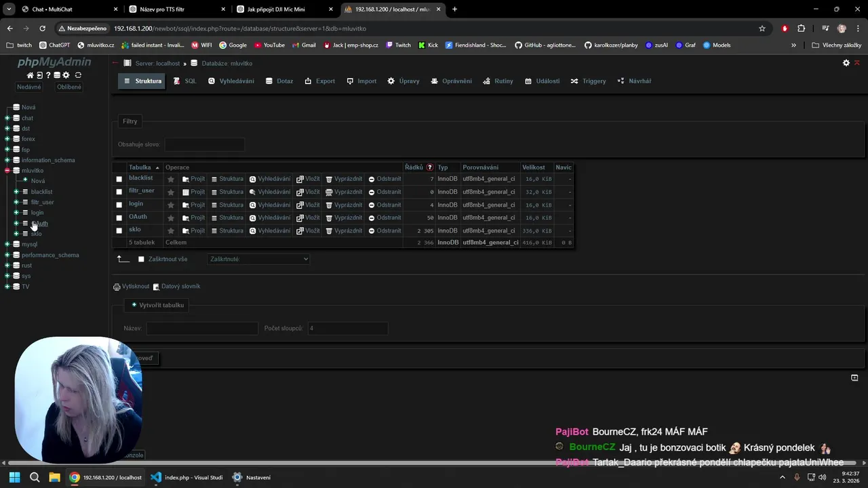Image resolution: width=868 pixels, height=488 pixels.
Task: Check the sklo table checkbox
Action: click(x=119, y=230)
